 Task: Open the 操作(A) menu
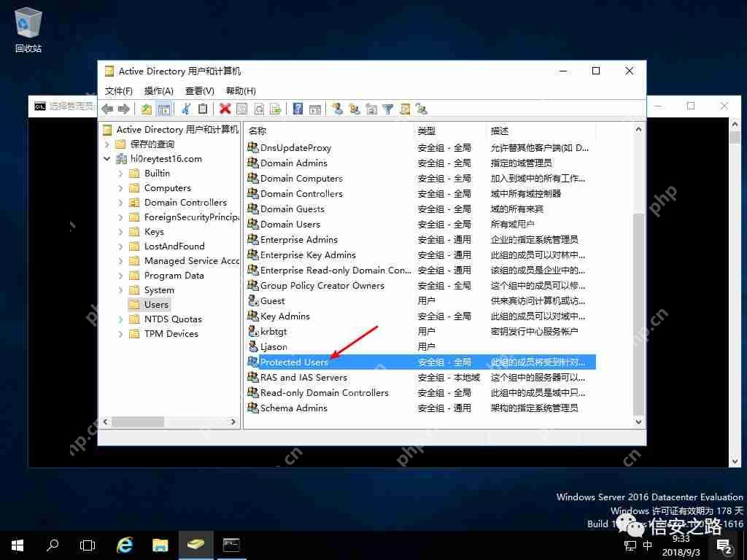pos(158,90)
